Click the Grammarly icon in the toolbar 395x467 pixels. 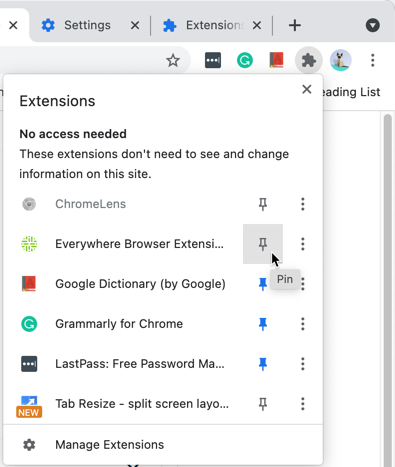pos(245,60)
